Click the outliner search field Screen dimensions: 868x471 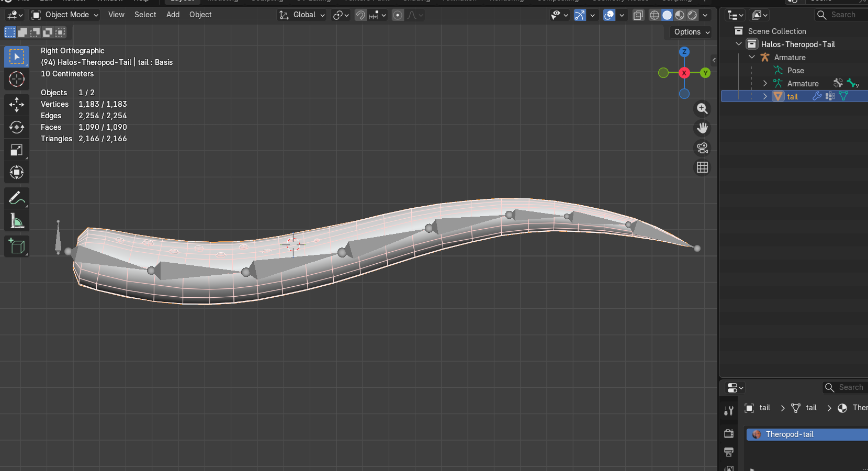840,15
